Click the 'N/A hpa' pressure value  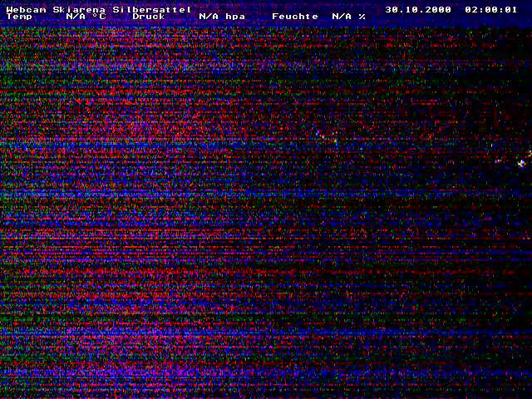tap(222, 17)
